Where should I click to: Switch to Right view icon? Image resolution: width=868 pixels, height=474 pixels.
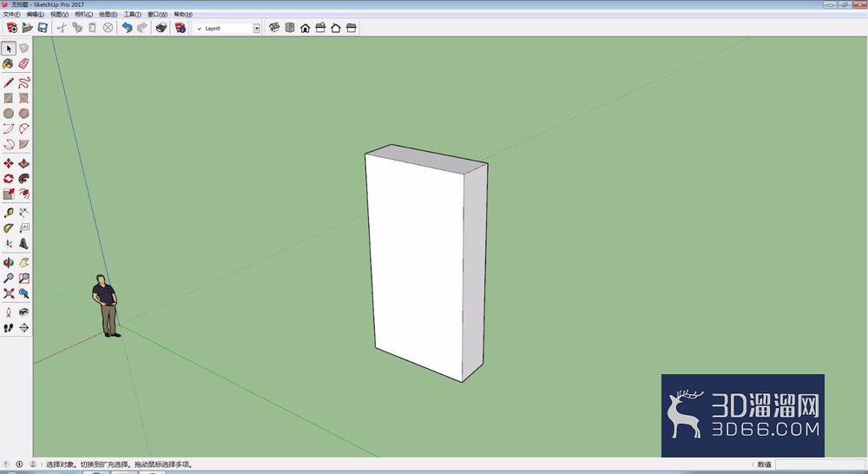(x=320, y=28)
